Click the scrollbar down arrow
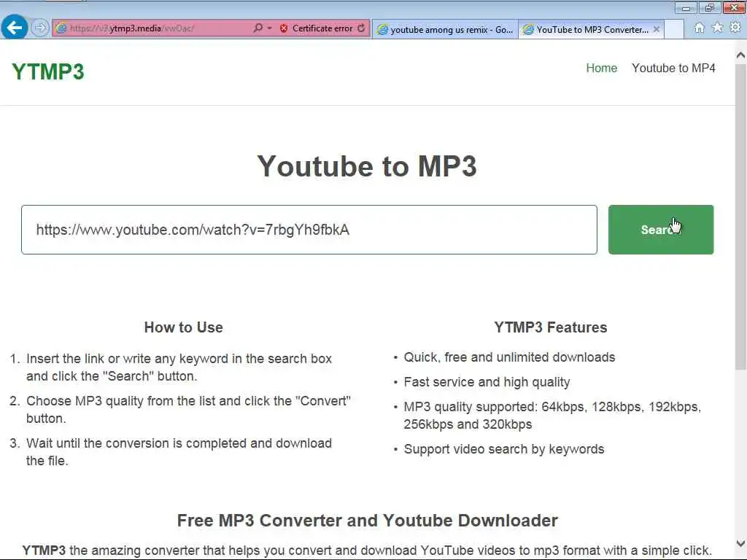This screenshot has width=747, height=560. click(740, 543)
